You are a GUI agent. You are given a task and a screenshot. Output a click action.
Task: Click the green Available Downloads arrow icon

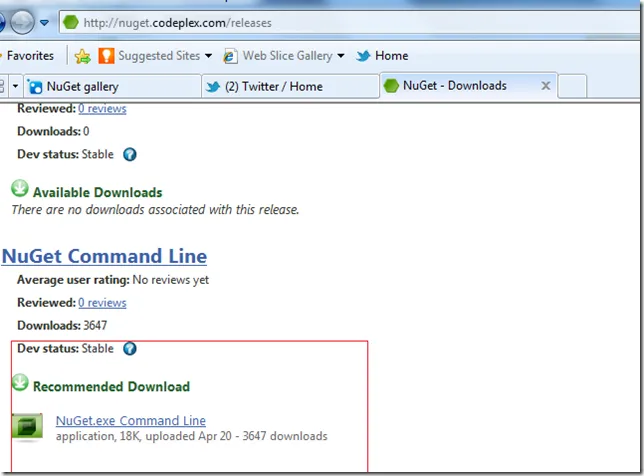click(20, 189)
